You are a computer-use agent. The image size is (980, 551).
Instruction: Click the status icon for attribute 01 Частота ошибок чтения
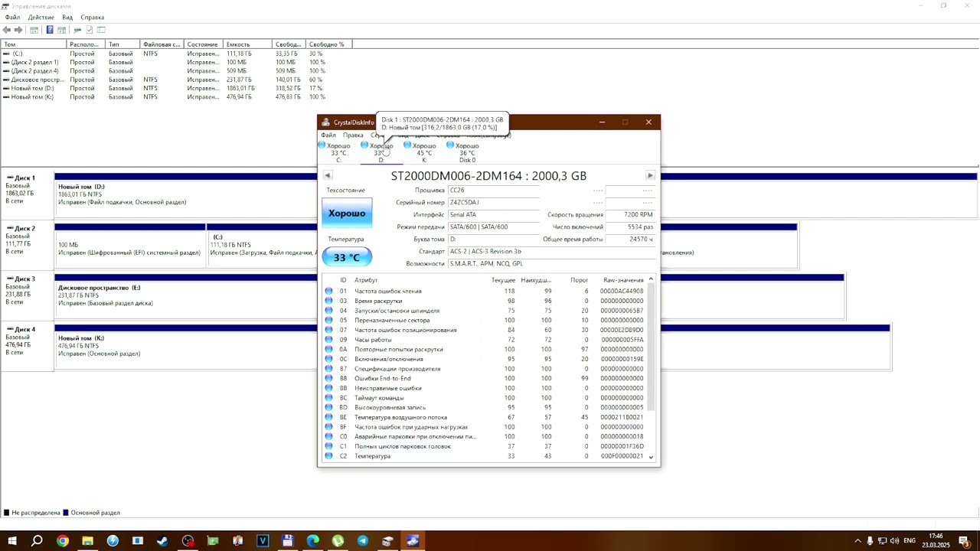328,291
